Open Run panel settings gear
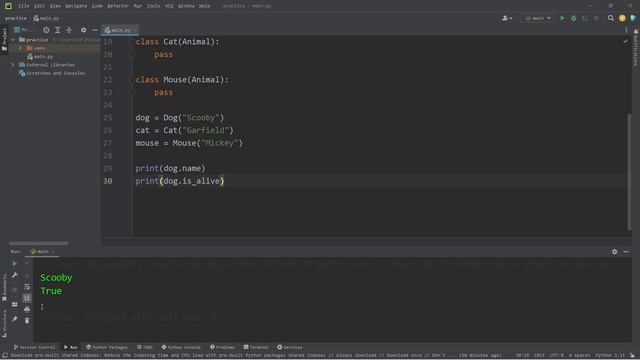Viewport: 640px width, 360px height. tap(614, 252)
